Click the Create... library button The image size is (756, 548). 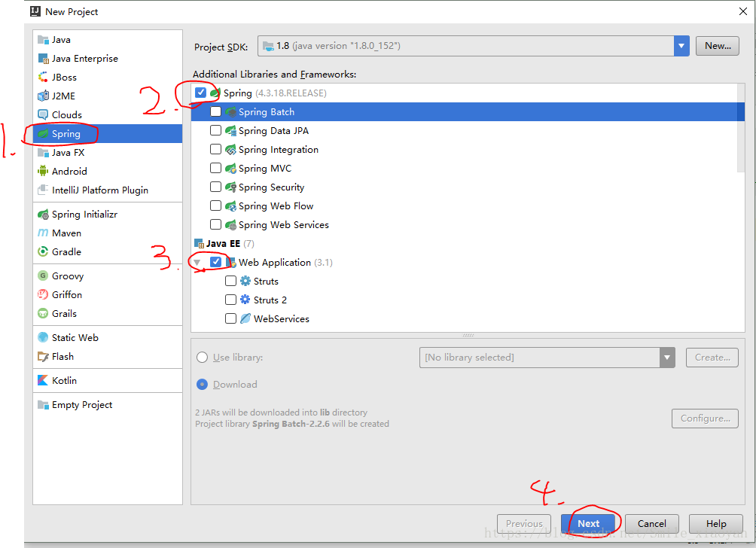click(x=712, y=358)
